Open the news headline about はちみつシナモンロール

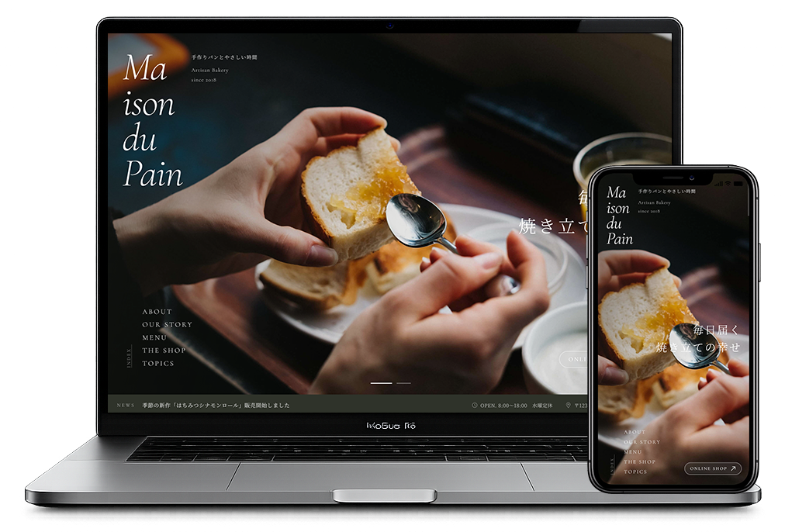point(216,406)
